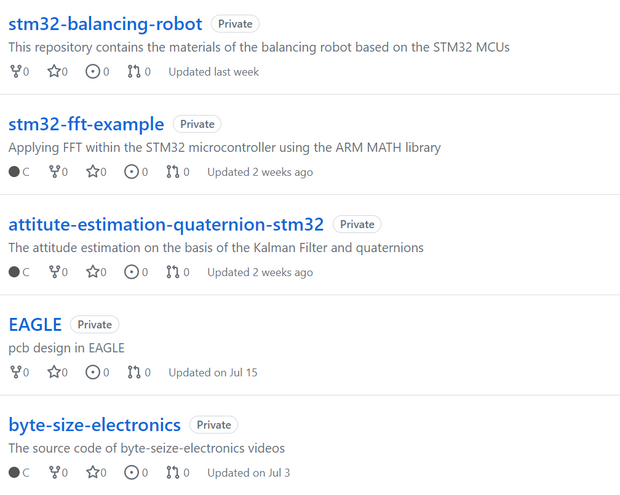
Task: Click star icon under stm32-balancing-robot
Action: click(x=54, y=72)
